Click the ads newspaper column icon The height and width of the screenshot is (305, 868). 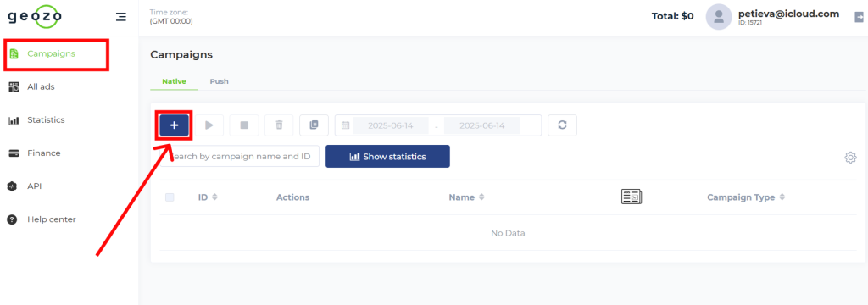[x=632, y=197]
